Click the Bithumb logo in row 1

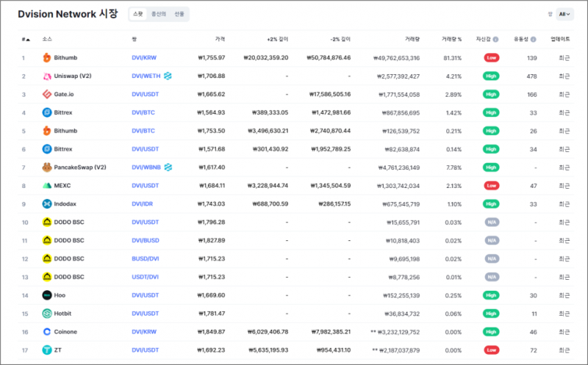47,58
